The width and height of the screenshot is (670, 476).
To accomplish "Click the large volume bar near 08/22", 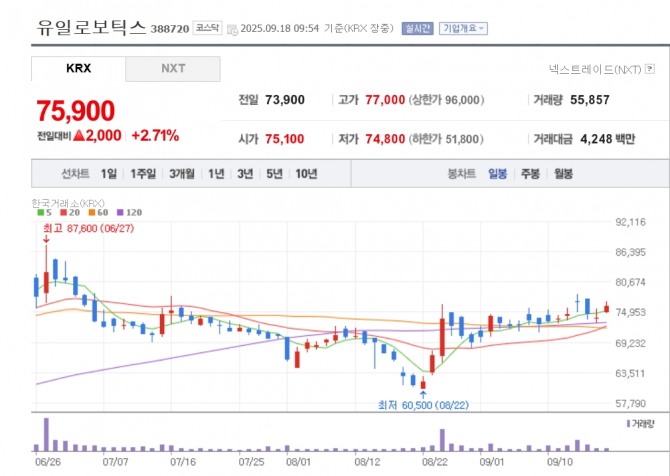I will click(442, 440).
